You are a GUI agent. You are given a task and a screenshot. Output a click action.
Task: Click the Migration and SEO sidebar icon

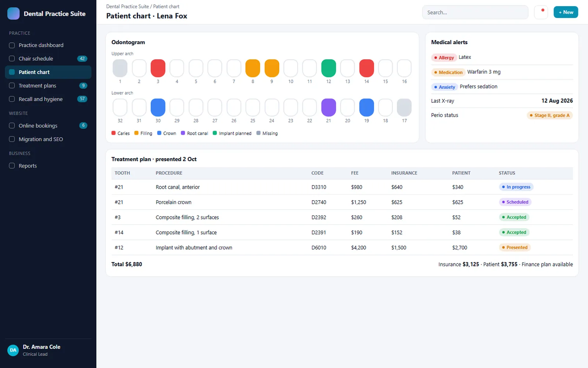point(12,139)
